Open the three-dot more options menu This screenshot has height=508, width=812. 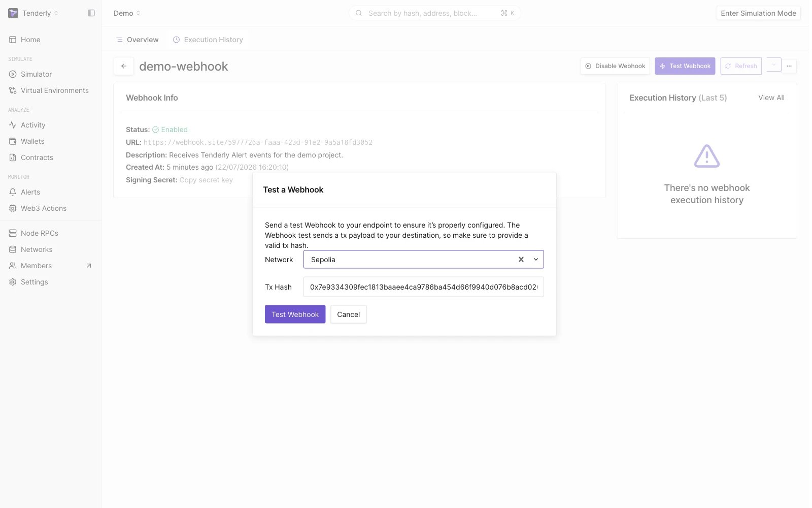(x=789, y=66)
